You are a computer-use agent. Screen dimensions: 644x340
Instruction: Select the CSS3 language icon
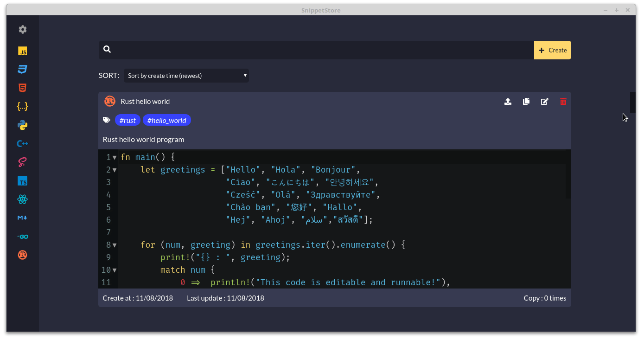pyautogui.click(x=23, y=70)
